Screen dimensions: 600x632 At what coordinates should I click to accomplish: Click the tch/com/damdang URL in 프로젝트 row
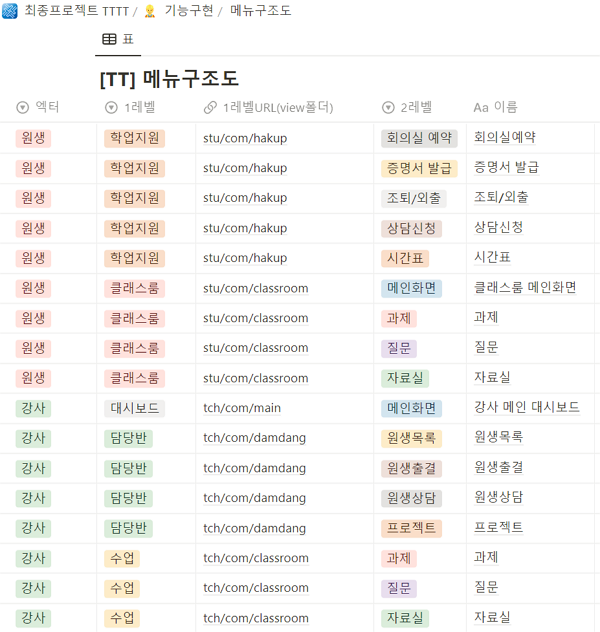coord(255,528)
